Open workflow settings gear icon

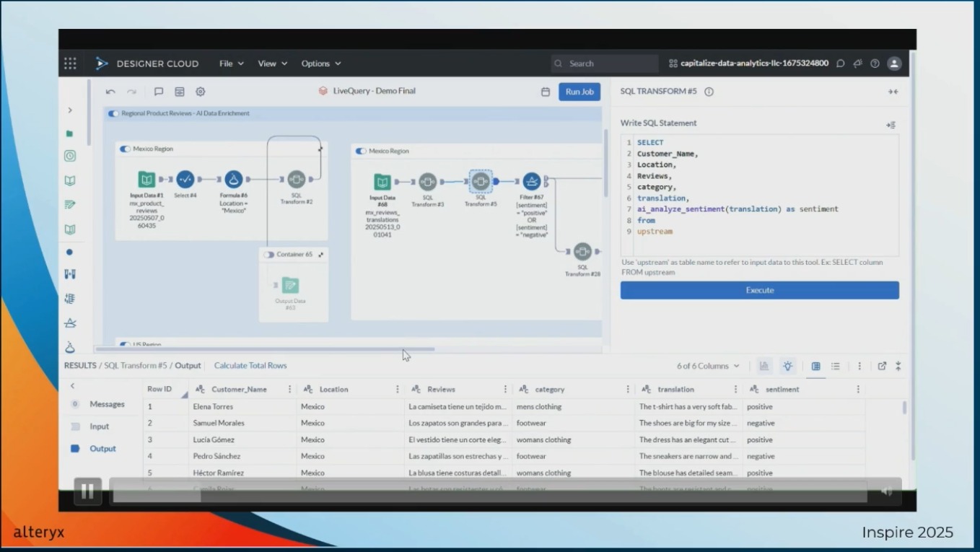coord(201,92)
